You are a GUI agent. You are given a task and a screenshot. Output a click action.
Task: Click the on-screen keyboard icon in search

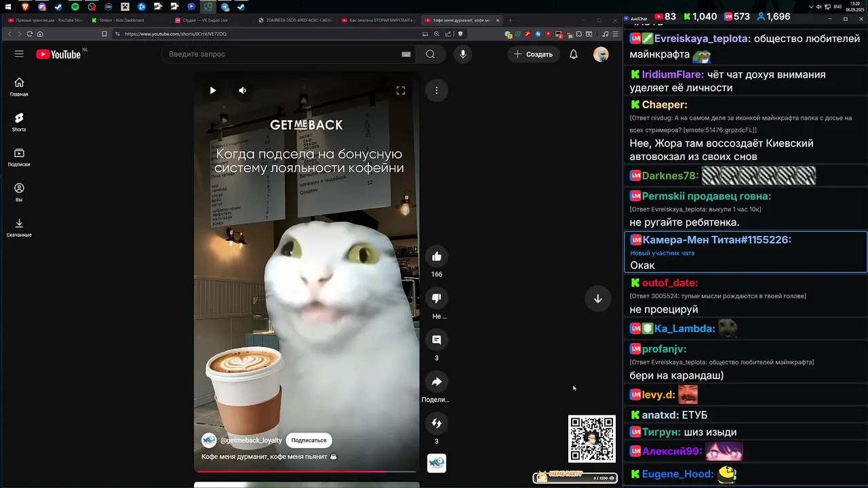(x=406, y=54)
